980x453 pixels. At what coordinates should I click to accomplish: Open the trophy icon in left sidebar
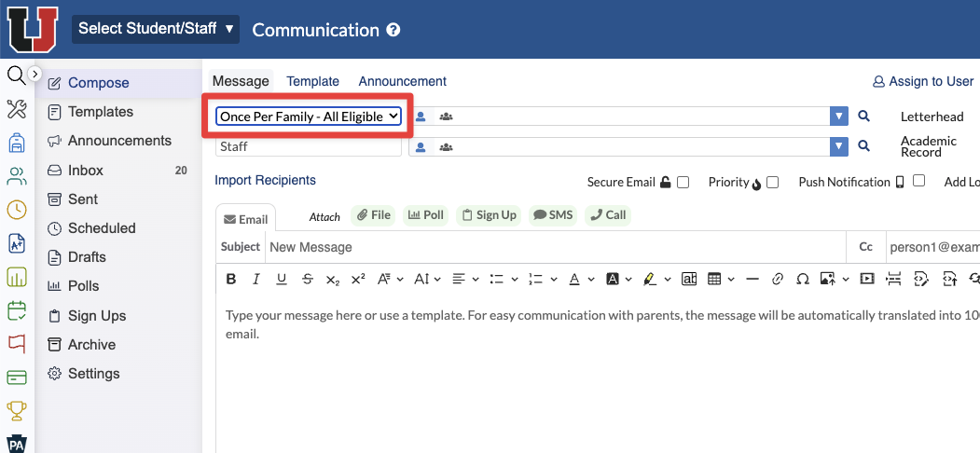tap(17, 410)
